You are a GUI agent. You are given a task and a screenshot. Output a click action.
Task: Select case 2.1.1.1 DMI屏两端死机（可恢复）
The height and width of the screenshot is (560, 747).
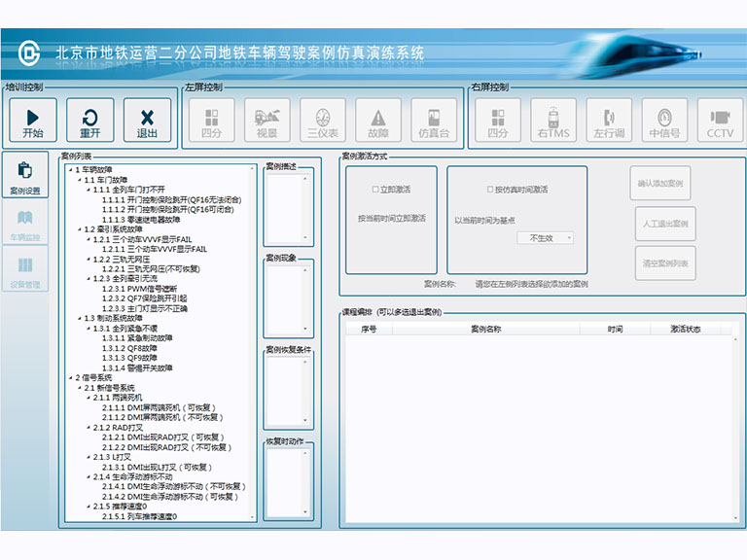pos(160,407)
